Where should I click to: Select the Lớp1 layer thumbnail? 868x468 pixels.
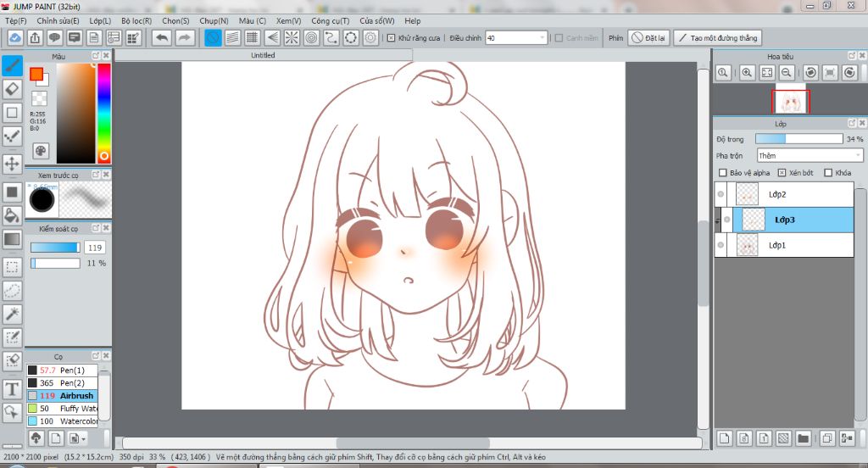(748, 245)
